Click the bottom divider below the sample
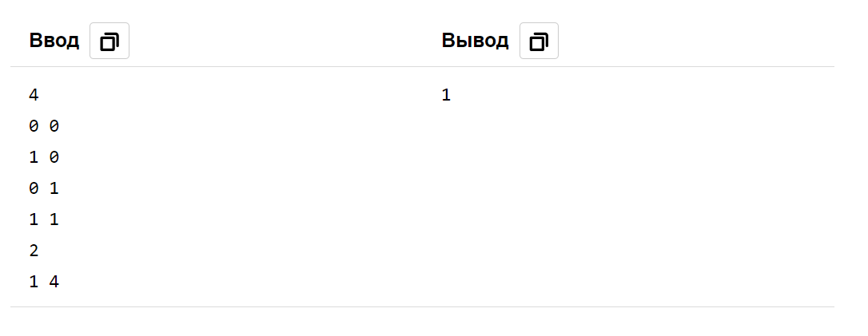The height and width of the screenshot is (336, 868). tap(422, 306)
